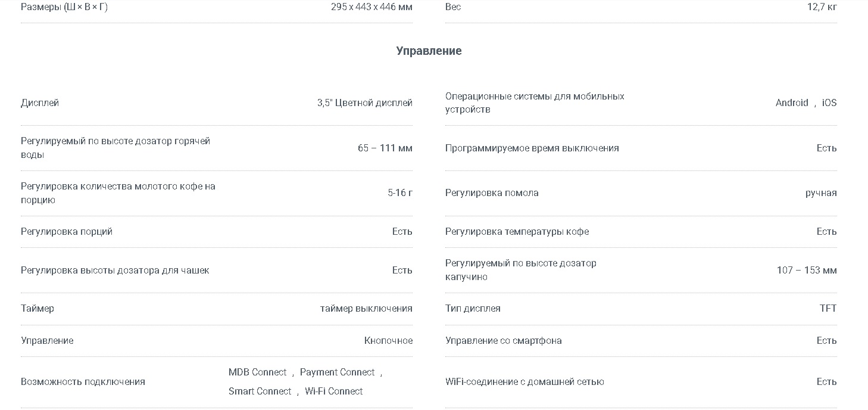Click 'Кнопочное' control type value
Viewport: 868px width, 410px height.
click(x=388, y=341)
